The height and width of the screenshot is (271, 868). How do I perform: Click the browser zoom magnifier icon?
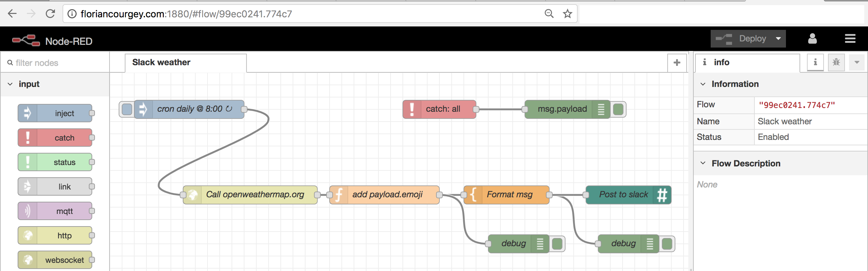(549, 14)
